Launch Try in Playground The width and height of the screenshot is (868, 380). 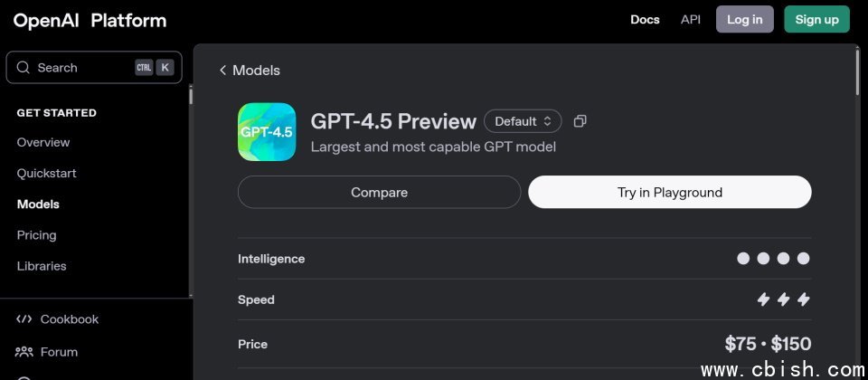tap(670, 192)
